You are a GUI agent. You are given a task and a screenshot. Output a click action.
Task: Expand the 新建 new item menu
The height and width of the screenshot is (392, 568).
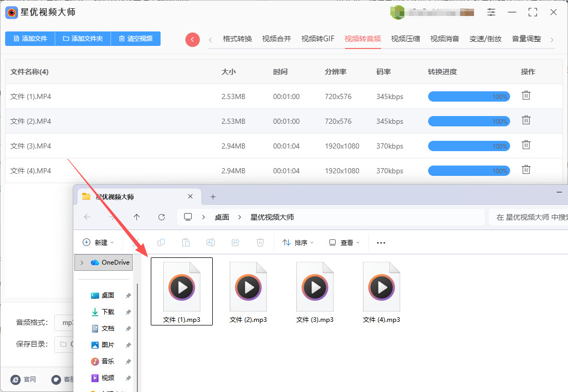tap(98, 242)
